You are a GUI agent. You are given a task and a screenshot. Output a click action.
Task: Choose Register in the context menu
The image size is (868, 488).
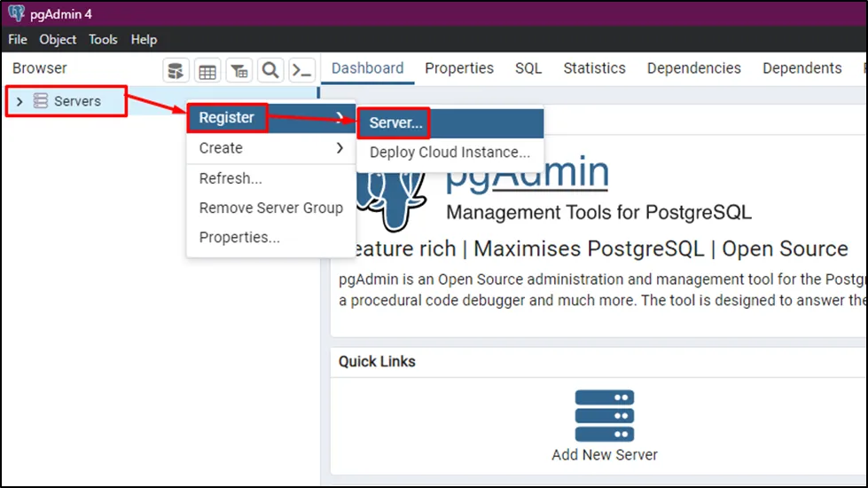(x=271, y=118)
